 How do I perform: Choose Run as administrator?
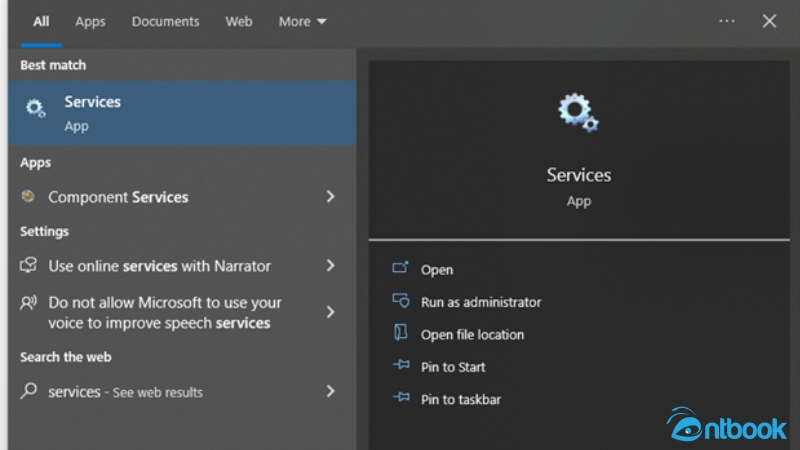point(481,302)
